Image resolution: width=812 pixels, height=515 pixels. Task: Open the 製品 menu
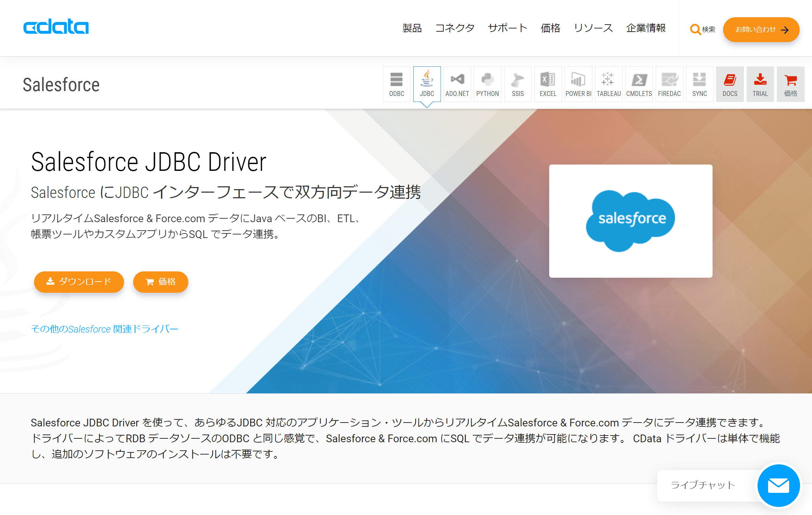412,28
